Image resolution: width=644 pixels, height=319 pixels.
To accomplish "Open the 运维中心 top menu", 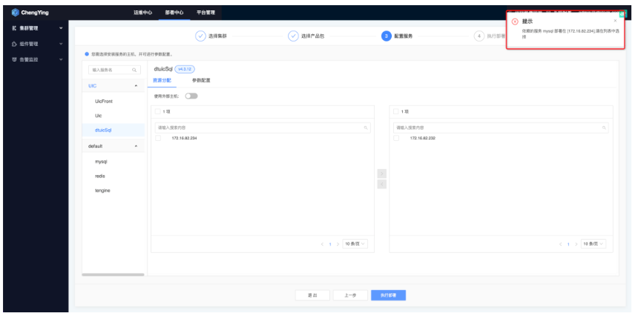I will tap(142, 13).
